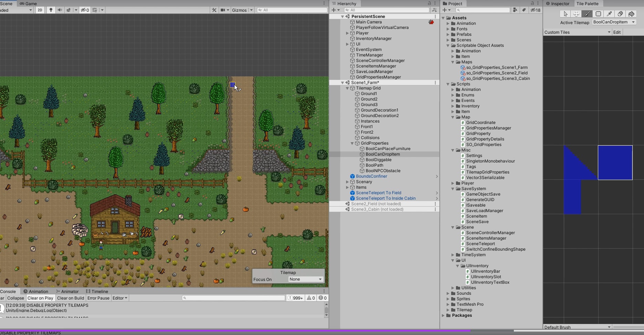This screenshot has height=335, width=644.
Task: Click the arrow Select tool in Tile Palette
Action: coord(565,14)
